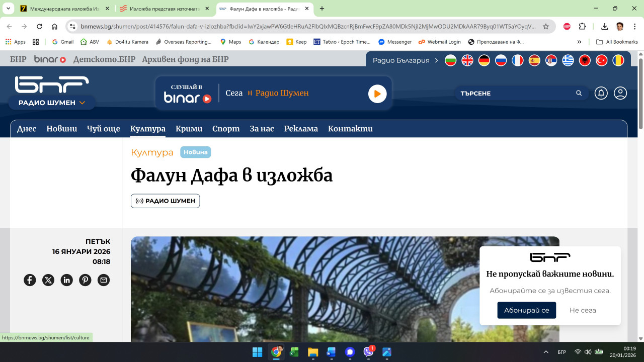
Task: Open Viber from the taskbar
Action: pos(368,352)
